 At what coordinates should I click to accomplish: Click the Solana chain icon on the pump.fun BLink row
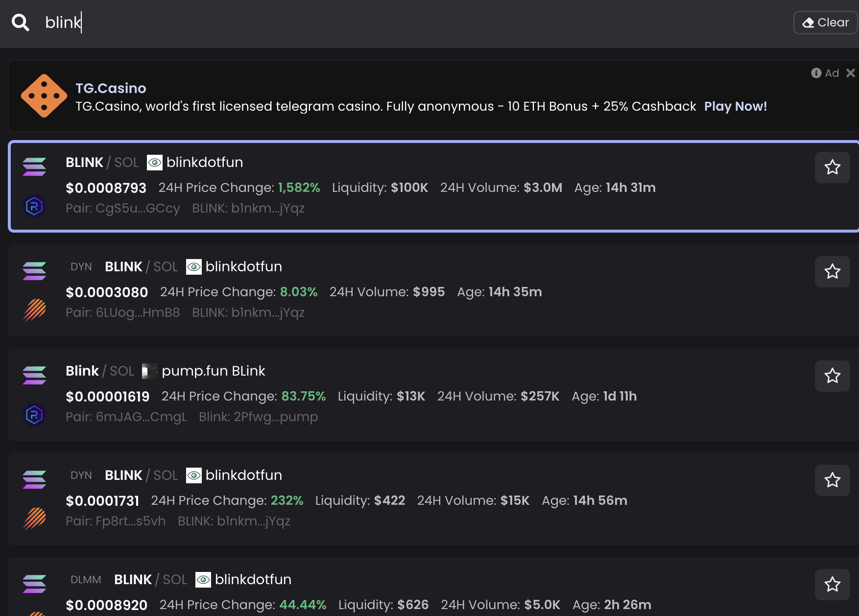pyautogui.click(x=34, y=375)
